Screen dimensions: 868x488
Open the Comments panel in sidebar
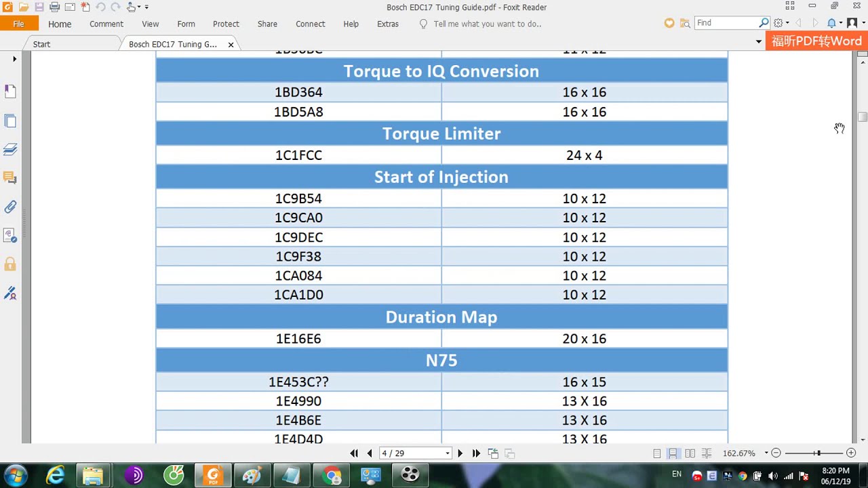click(x=10, y=178)
